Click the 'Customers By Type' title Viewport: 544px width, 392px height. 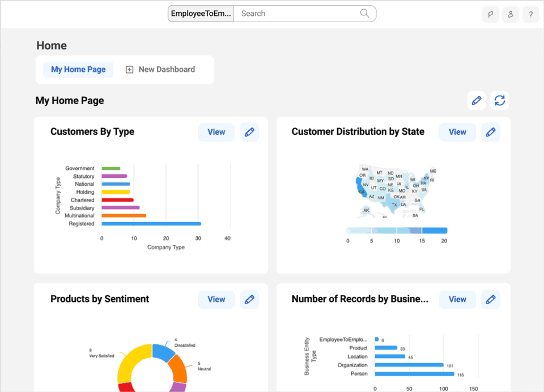(x=92, y=132)
